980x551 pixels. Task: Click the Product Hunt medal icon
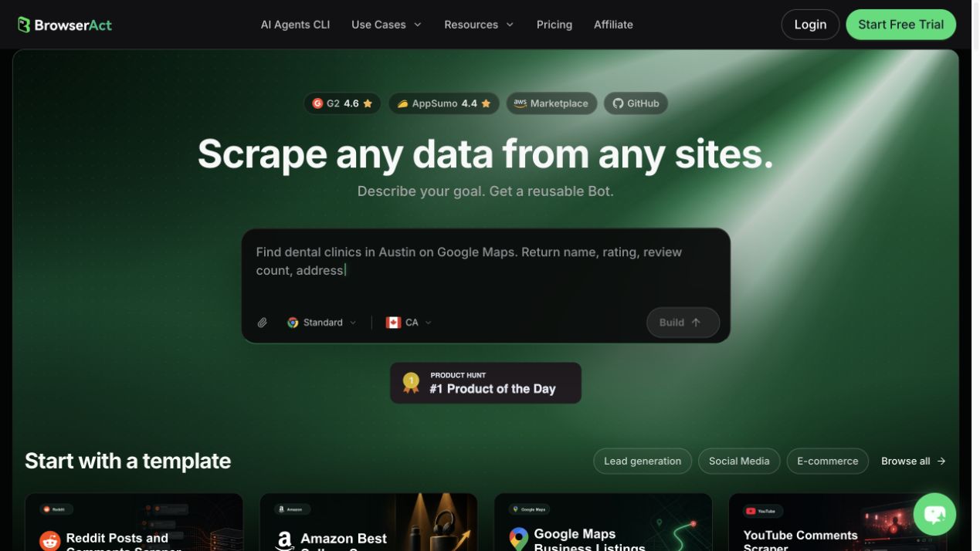pos(411,383)
